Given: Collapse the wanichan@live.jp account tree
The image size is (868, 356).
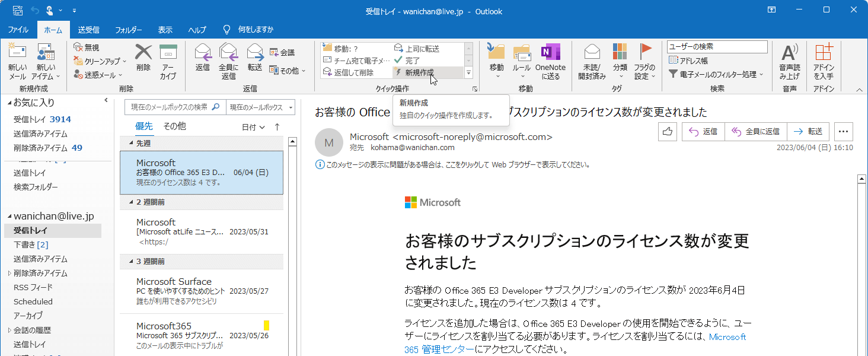Looking at the screenshot, I should tap(9, 217).
